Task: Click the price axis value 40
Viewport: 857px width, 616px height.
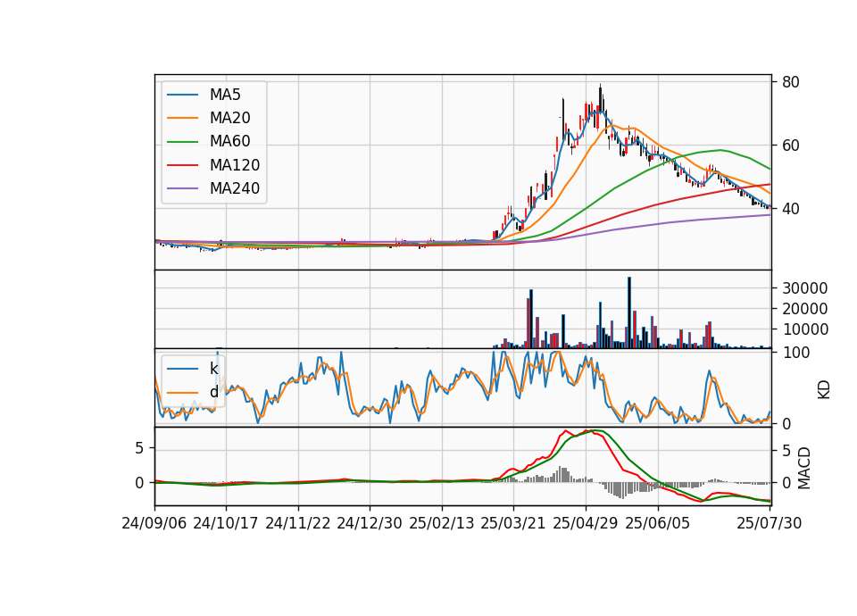Action: (x=790, y=209)
